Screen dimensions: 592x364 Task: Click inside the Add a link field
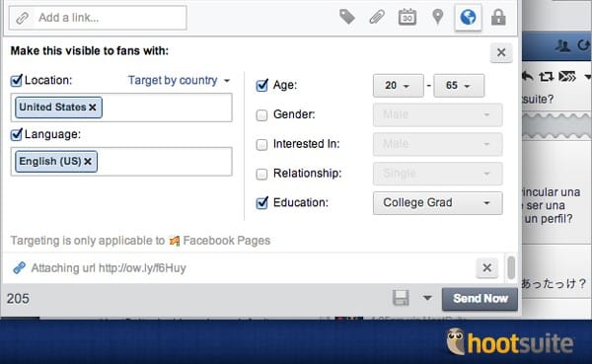(x=98, y=18)
